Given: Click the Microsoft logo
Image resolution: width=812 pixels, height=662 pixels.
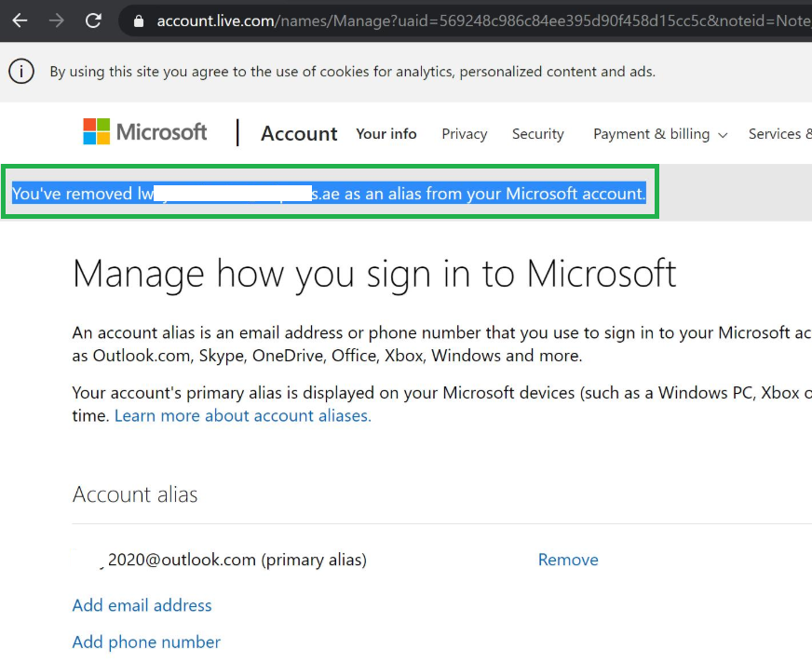Looking at the screenshot, I should [145, 131].
